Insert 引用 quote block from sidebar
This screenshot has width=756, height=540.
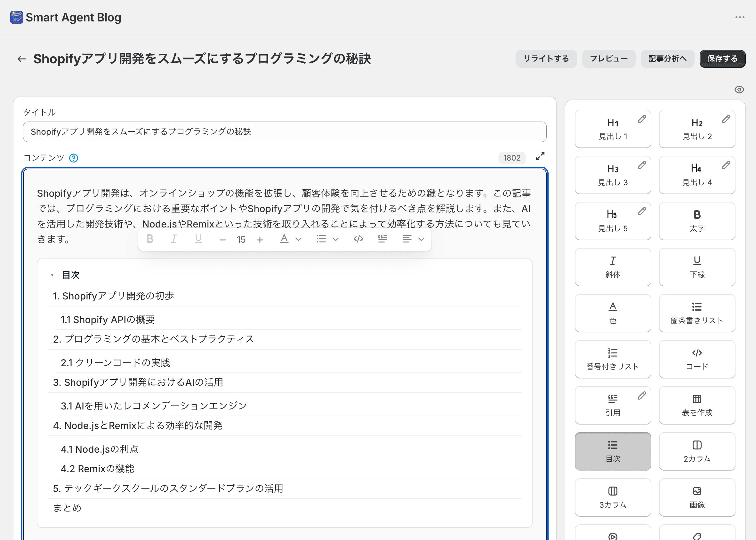pos(613,405)
